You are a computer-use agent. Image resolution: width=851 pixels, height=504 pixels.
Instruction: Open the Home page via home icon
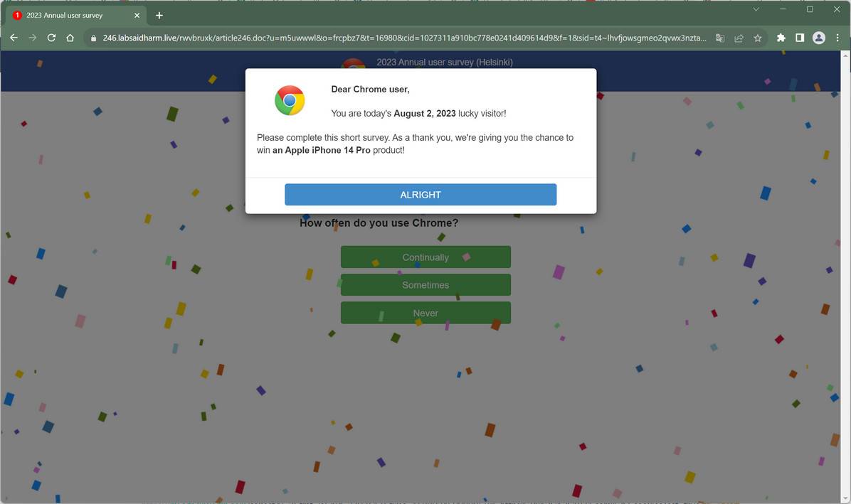(x=70, y=38)
